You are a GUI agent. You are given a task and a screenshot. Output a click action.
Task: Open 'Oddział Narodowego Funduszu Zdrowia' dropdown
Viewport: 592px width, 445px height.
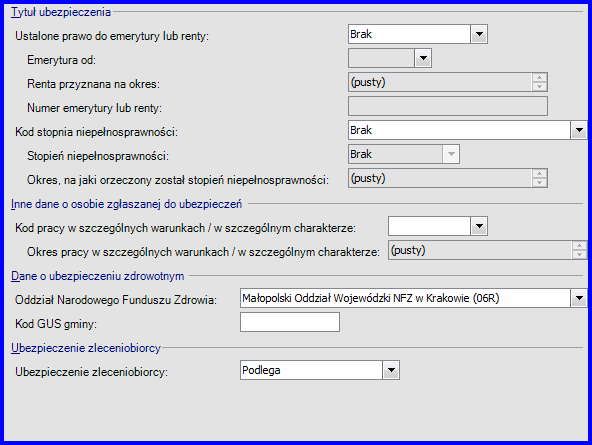(x=579, y=298)
